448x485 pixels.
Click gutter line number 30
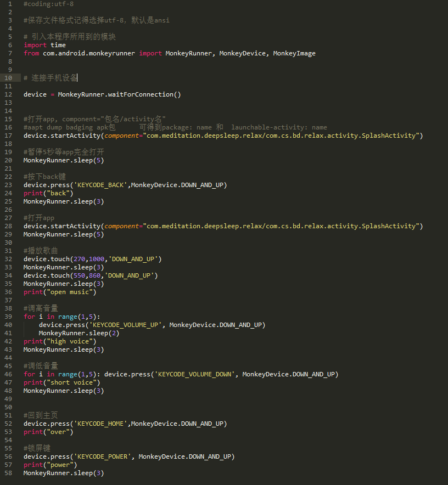click(8, 243)
